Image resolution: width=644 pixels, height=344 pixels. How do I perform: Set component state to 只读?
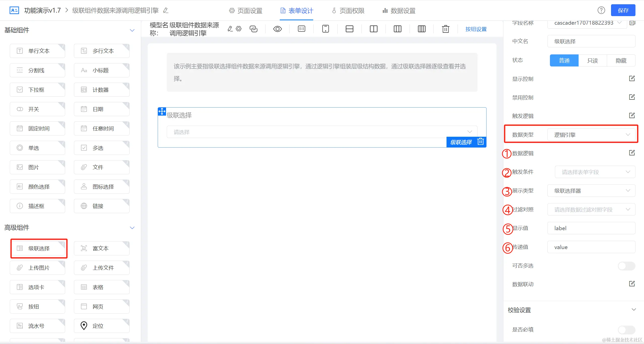(x=592, y=60)
